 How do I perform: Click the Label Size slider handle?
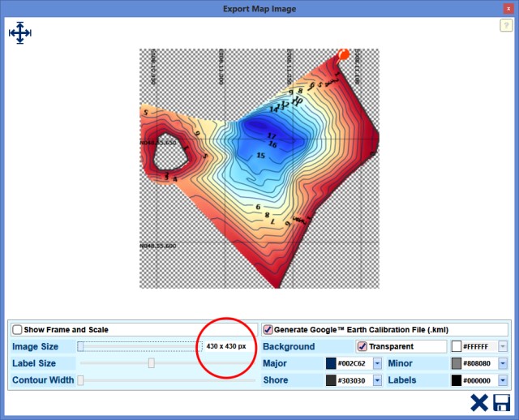tap(152, 363)
